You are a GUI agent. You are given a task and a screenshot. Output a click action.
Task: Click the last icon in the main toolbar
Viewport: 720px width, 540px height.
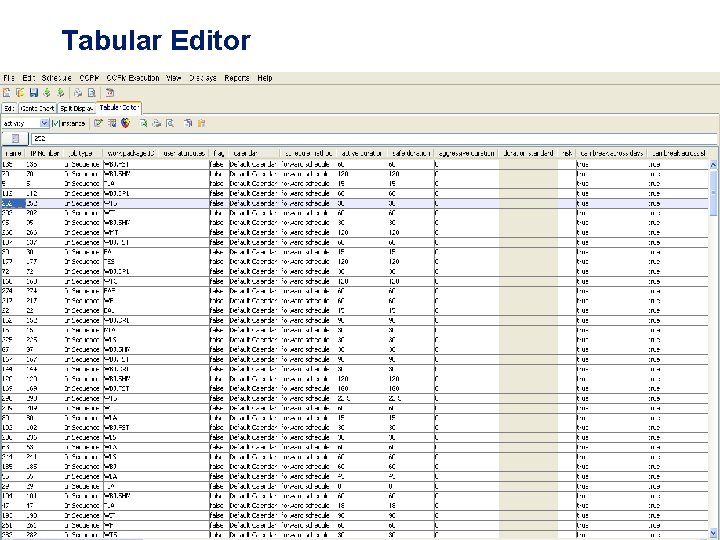[110, 93]
